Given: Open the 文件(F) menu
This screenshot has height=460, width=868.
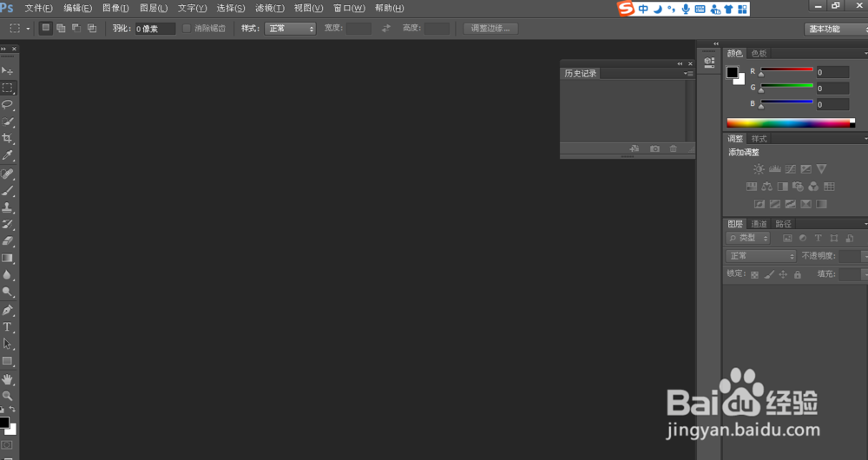Looking at the screenshot, I should coord(39,9).
